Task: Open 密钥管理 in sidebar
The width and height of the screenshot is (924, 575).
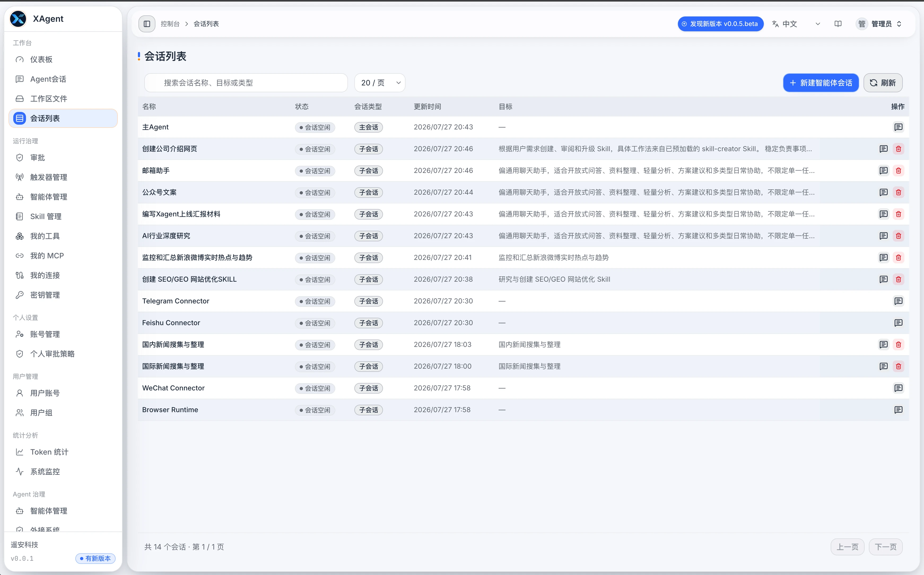Action: (x=63, y=295)
